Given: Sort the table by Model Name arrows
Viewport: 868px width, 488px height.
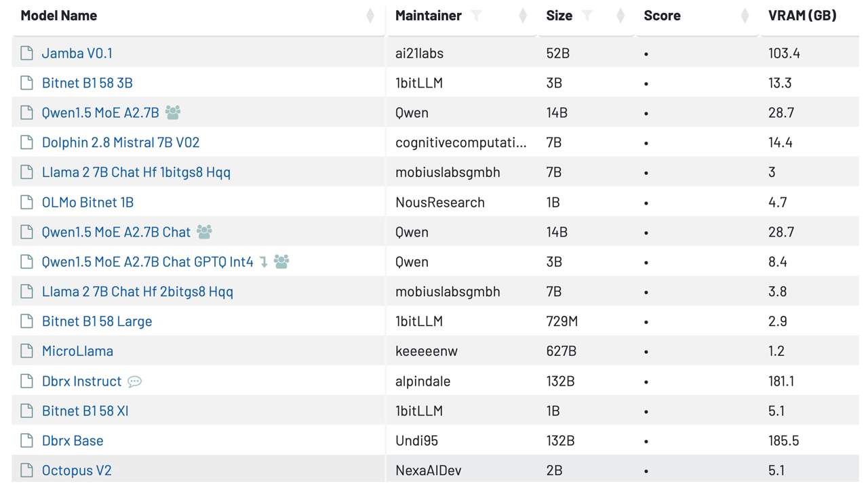Looking at the screenshot, I should point(370,16).
